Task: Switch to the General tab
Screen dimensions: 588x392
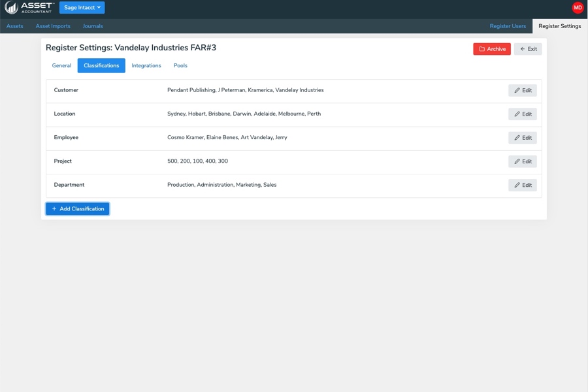Action: [x=61, y=66]
